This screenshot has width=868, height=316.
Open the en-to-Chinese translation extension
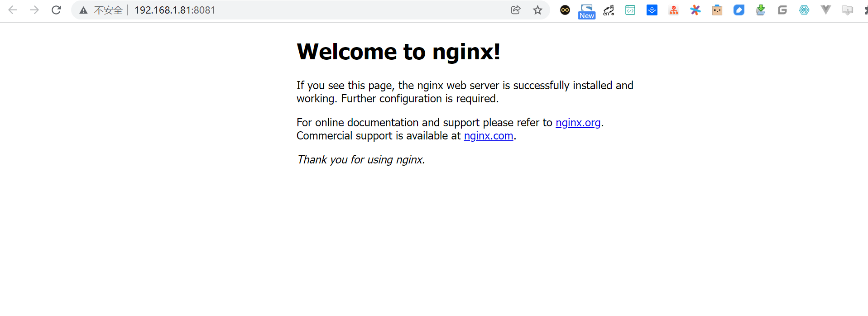pos(609,10)
